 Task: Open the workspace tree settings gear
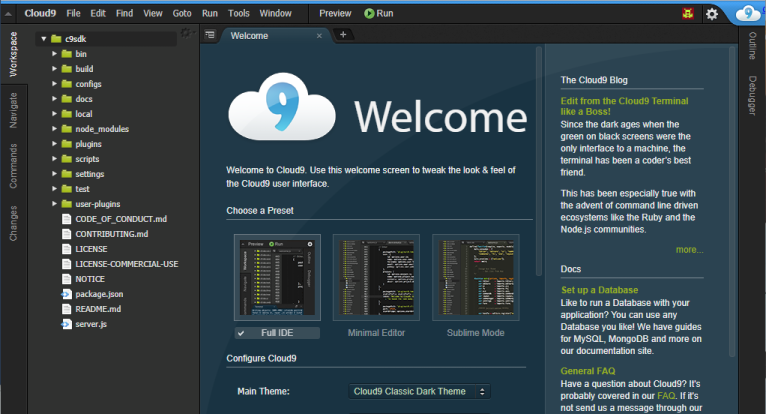(187, 33)
